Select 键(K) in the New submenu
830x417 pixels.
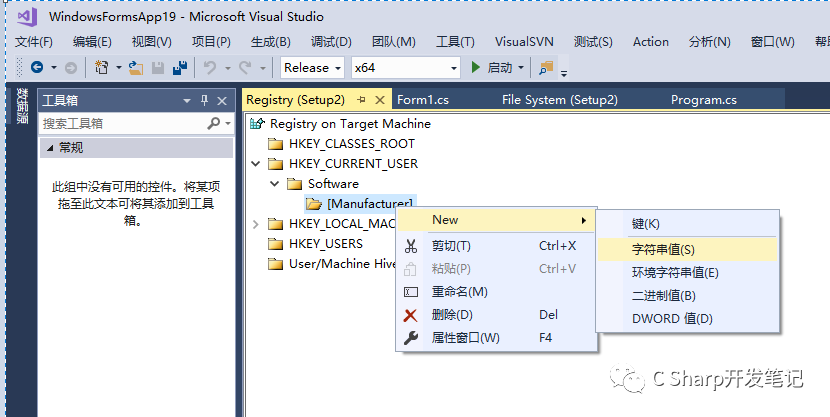click(687, 224)
